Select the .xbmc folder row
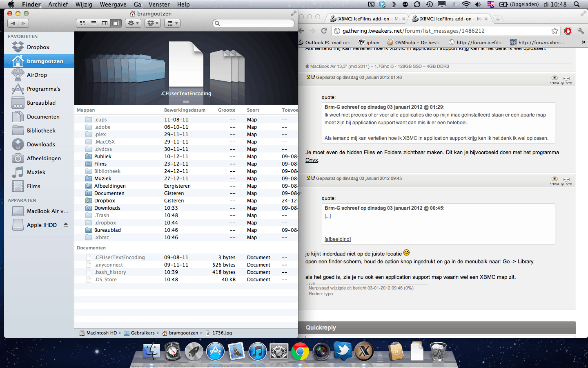Screen dimensions: 588x368 [186, 238]
